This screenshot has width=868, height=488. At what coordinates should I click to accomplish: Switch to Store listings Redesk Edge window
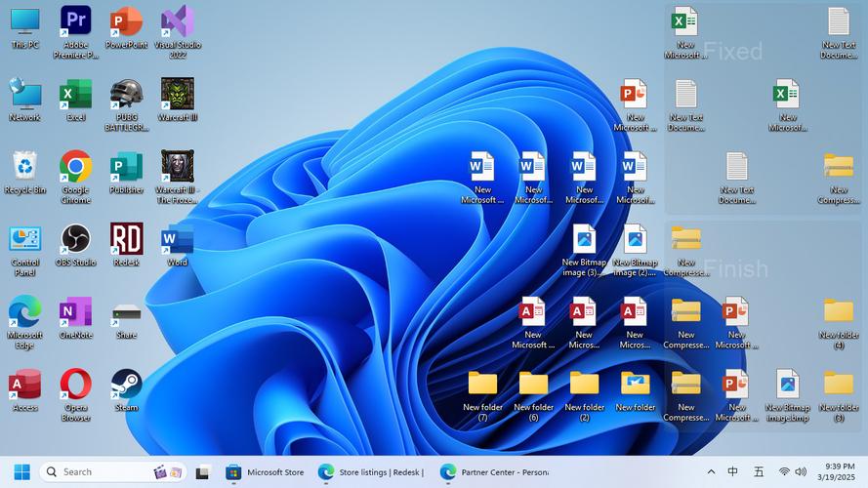pyautogui.click(x=371, y=472)
